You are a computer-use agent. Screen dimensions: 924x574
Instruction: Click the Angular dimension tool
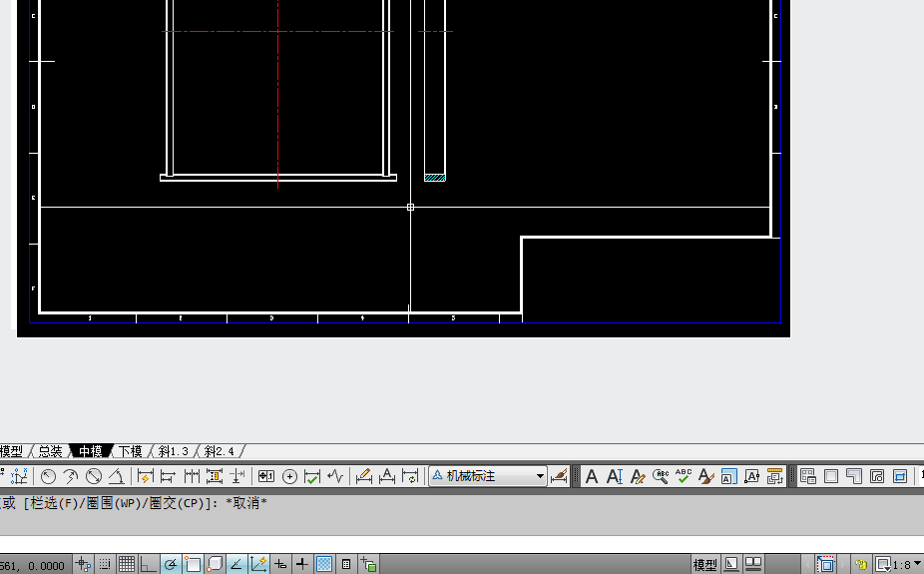coord(116,477)
